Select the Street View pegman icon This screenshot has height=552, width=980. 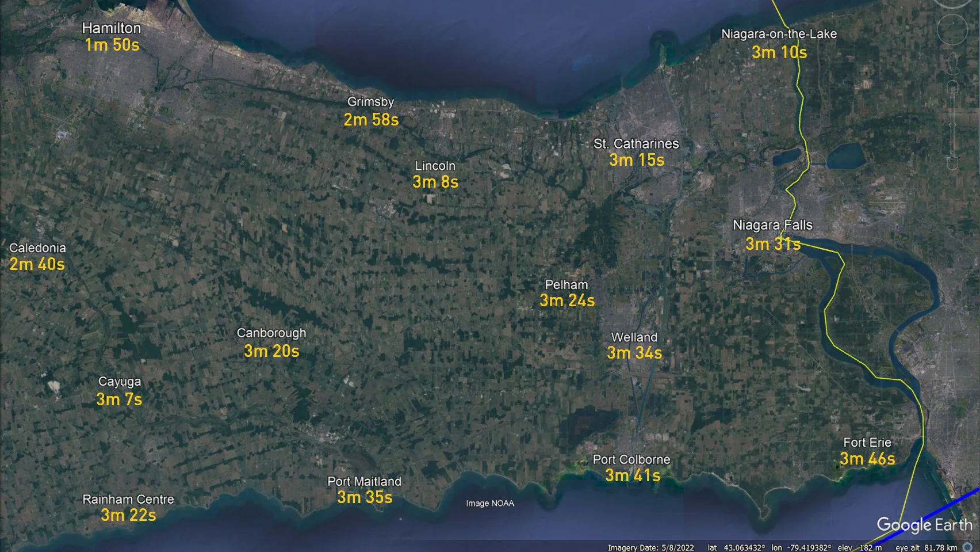[x=953, y=64]
